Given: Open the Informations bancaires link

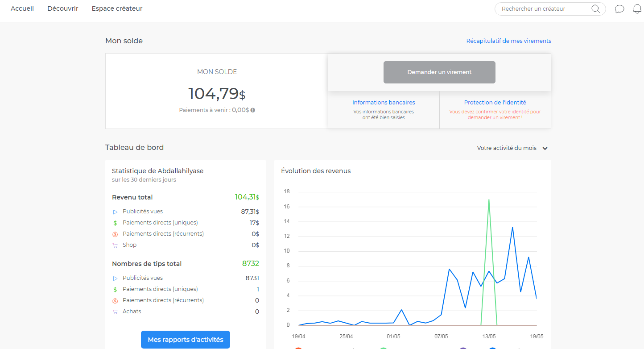Looking at the screenshot, I should point(384,103).
